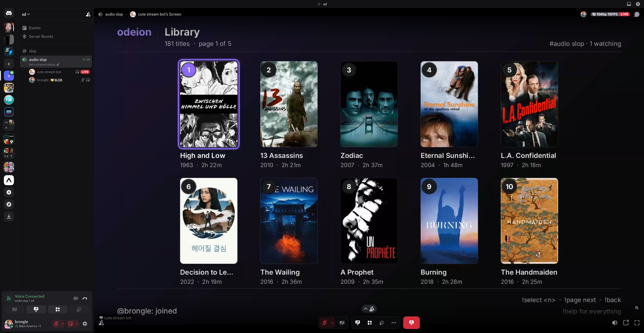Start an activity from call controls
Image resolution: width=644 pixels, height=333 pixels.
click(369, 322)
